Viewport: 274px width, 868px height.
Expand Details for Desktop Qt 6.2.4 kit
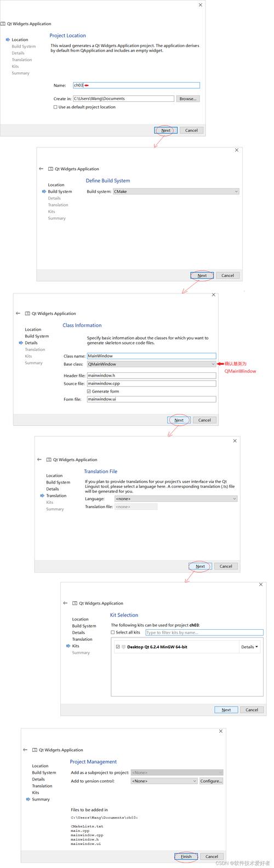tap(250, 647)
